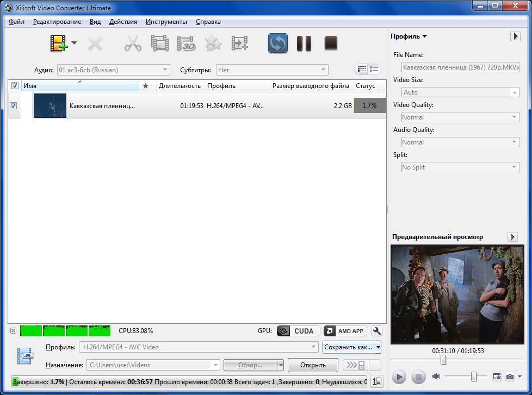Toggle the select-all checkbox in header

click(x=15, y=85)
